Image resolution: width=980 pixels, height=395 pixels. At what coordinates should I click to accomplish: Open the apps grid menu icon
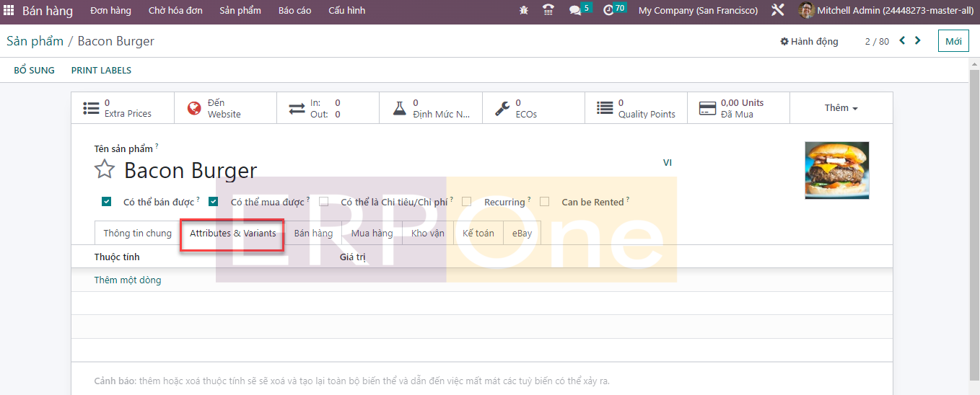(9, 11)
